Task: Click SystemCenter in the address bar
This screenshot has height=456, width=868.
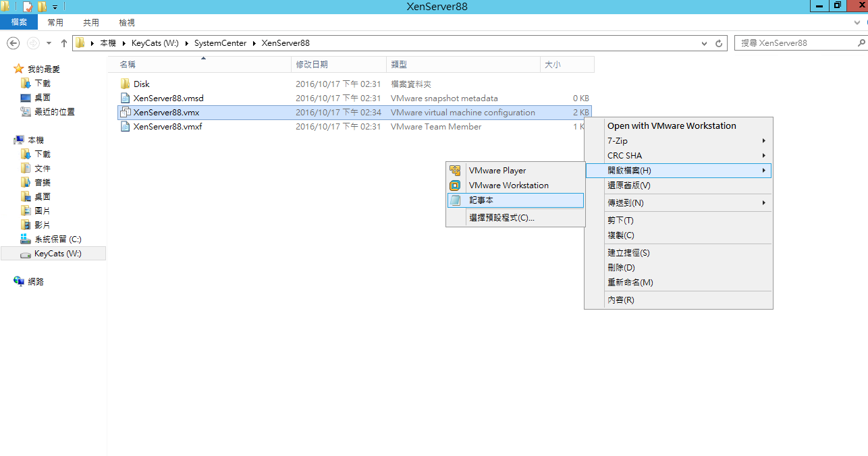Action: [220, 42]
